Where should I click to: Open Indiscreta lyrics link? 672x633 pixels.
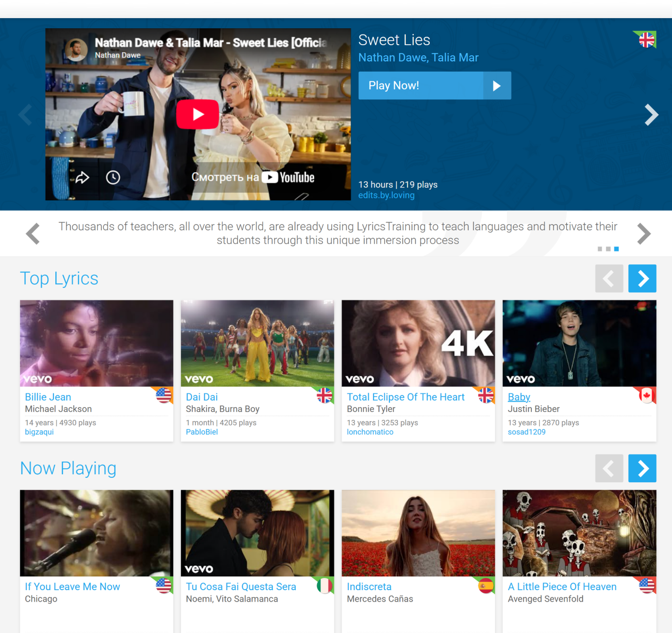(369, 587)
